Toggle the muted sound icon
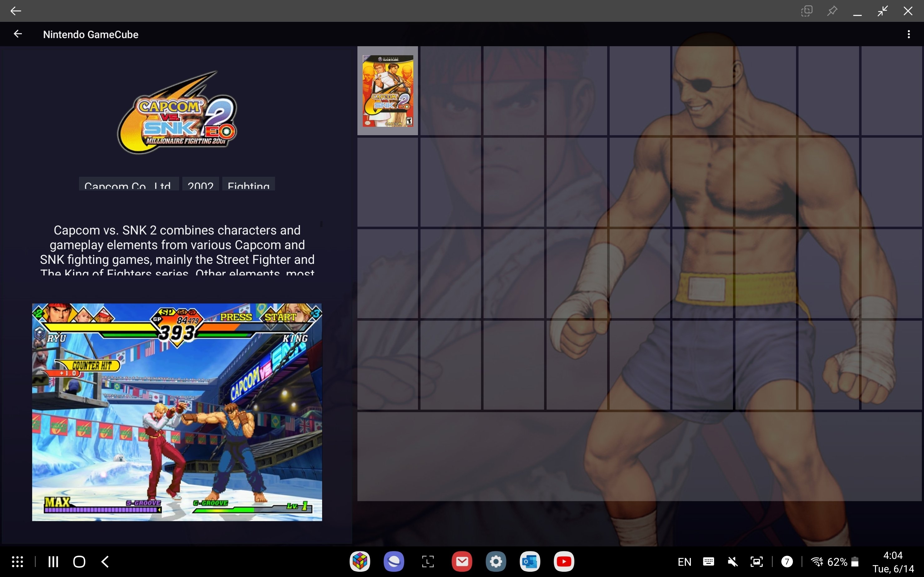 [x=732, y=562]
